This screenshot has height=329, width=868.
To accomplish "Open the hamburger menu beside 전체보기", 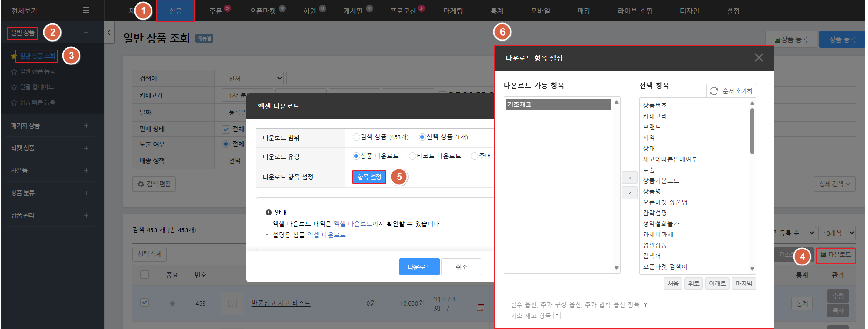I will click(86, 10).
